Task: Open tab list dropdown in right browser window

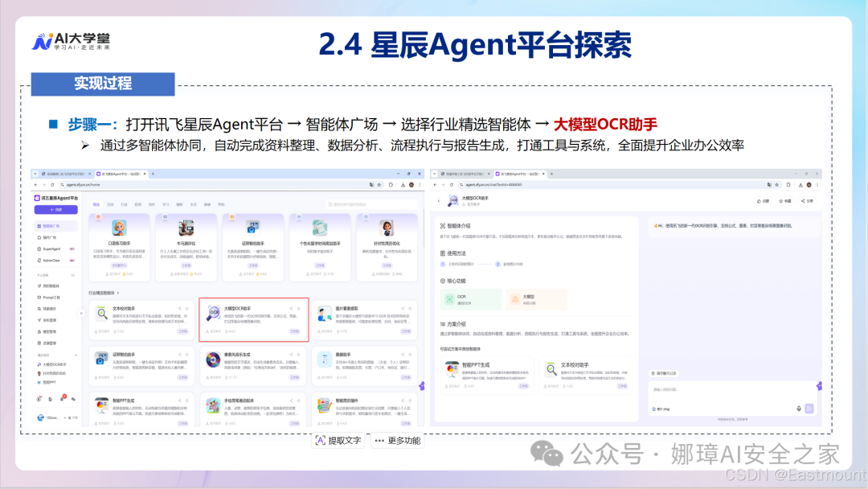Action: (435, 174)
